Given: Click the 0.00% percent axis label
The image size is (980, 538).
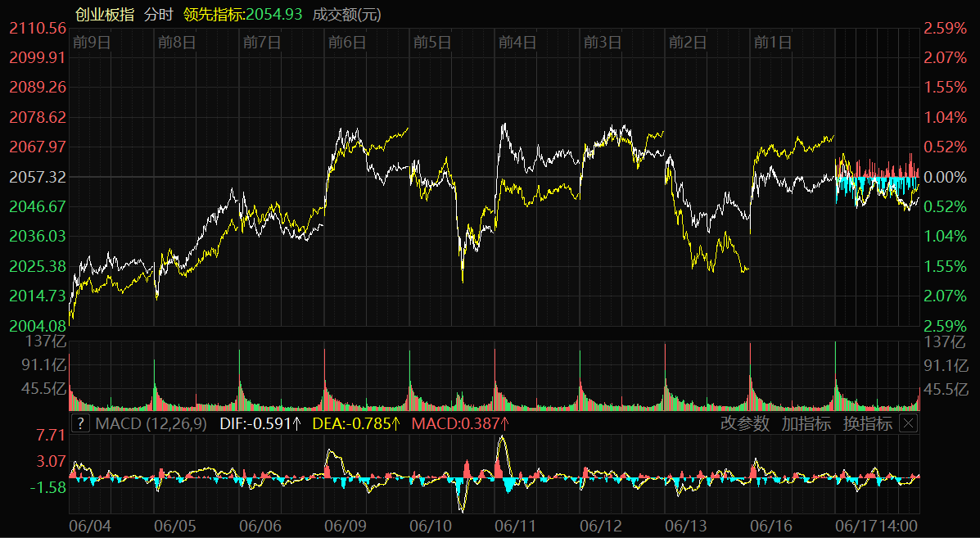Looking at the screenshot, I should pyautogui.click(x=945, y=177).
